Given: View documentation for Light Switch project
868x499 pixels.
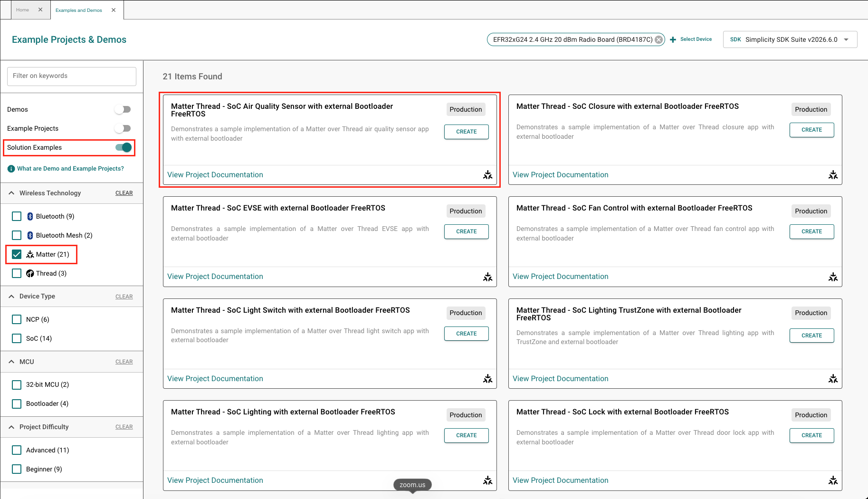Looking at the screenshot, I should 215,379.
